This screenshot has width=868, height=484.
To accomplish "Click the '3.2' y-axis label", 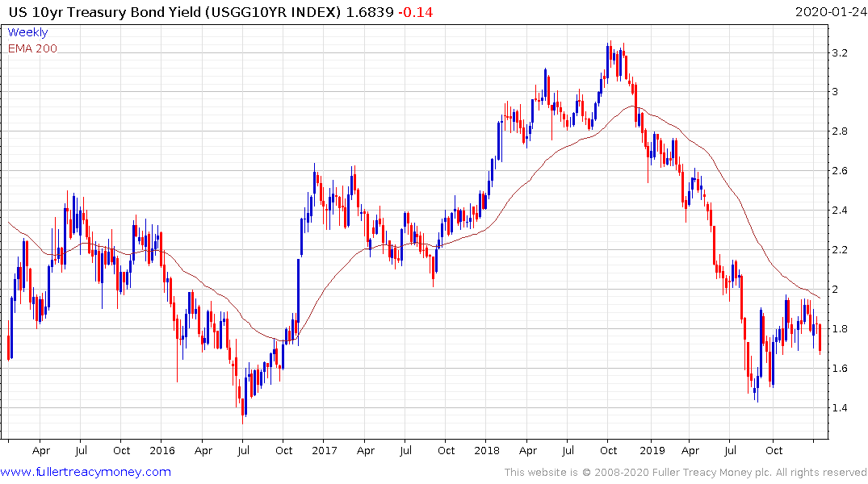I will [x=840, y=53].
